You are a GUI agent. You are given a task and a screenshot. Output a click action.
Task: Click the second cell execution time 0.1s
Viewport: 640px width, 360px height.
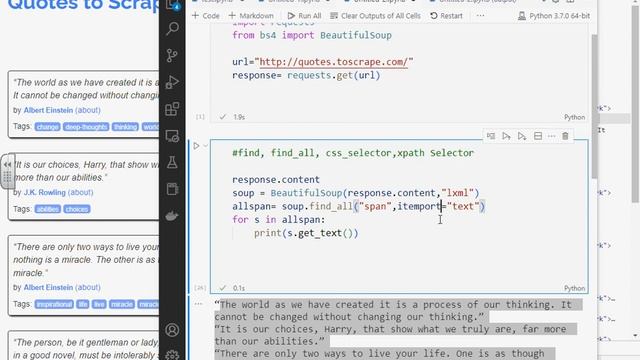point(239,288)
